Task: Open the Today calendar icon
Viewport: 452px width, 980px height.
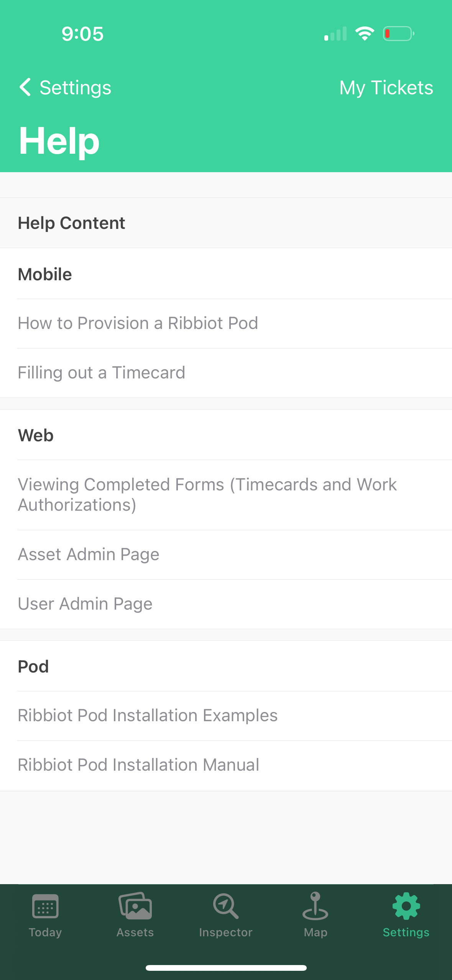Action: point(45,906)
